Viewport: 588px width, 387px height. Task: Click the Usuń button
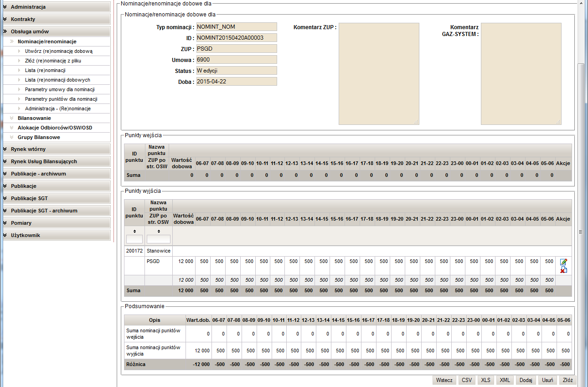pyautogui.click(x=548, y=380)
